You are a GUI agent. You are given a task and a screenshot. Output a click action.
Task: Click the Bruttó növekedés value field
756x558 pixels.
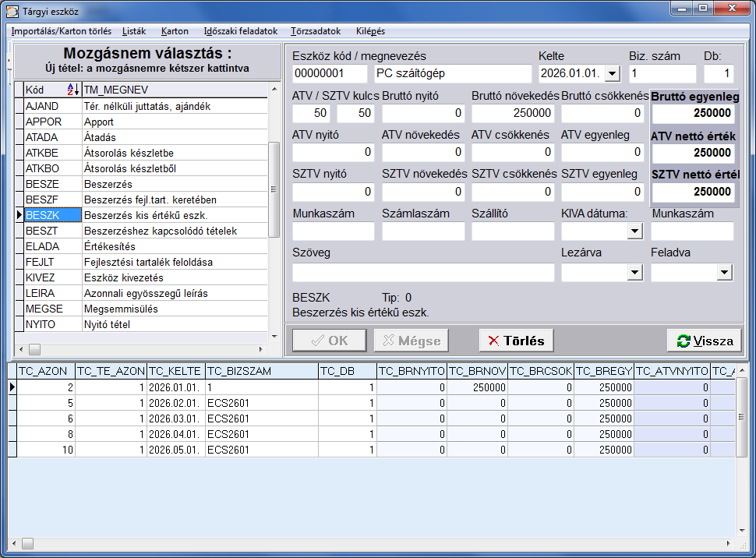tap(513, 113)
